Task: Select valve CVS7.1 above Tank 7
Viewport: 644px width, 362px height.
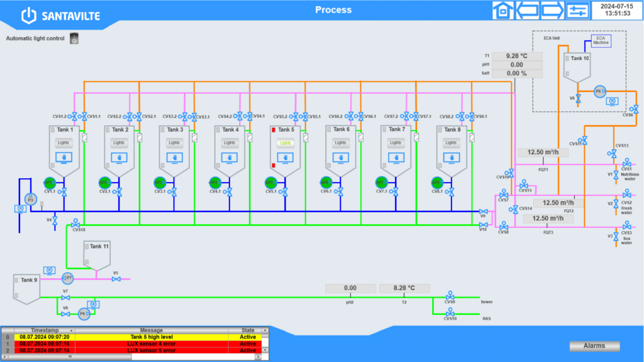Action: click(416, 117)
